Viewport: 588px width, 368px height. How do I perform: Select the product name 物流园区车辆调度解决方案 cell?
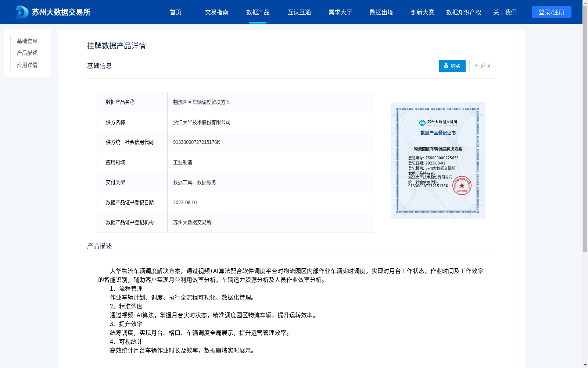coord(270,102)
